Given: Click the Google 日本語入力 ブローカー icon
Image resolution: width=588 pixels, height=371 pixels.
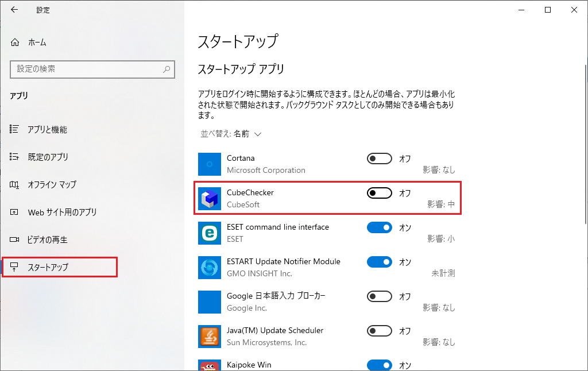Looking at the screenshot, I should tap(210, 302).
